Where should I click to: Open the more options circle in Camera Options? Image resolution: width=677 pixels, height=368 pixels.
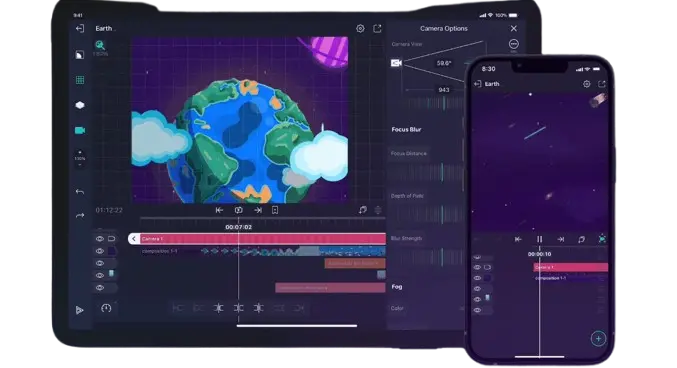[x=513, y=44]
